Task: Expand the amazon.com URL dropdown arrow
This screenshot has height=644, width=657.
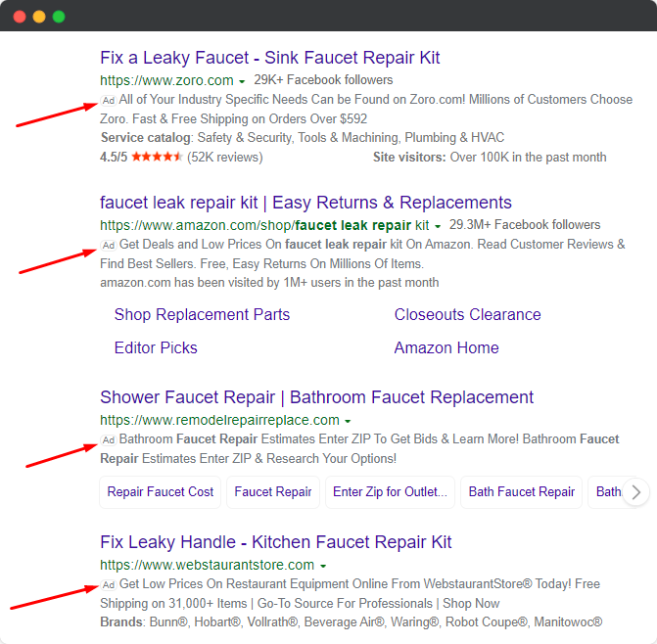Action: pos(438,226)
